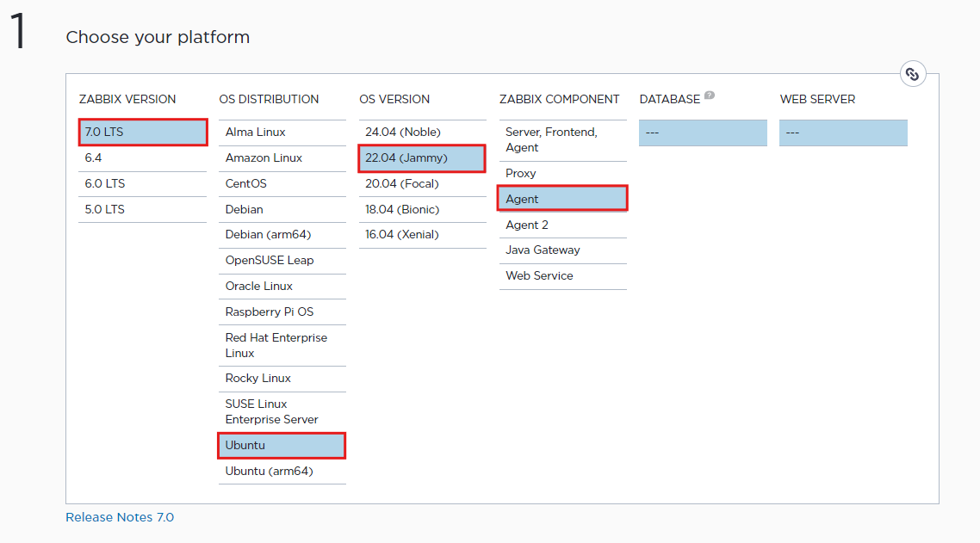Pick Alma Linux as OS distribution

282,133
